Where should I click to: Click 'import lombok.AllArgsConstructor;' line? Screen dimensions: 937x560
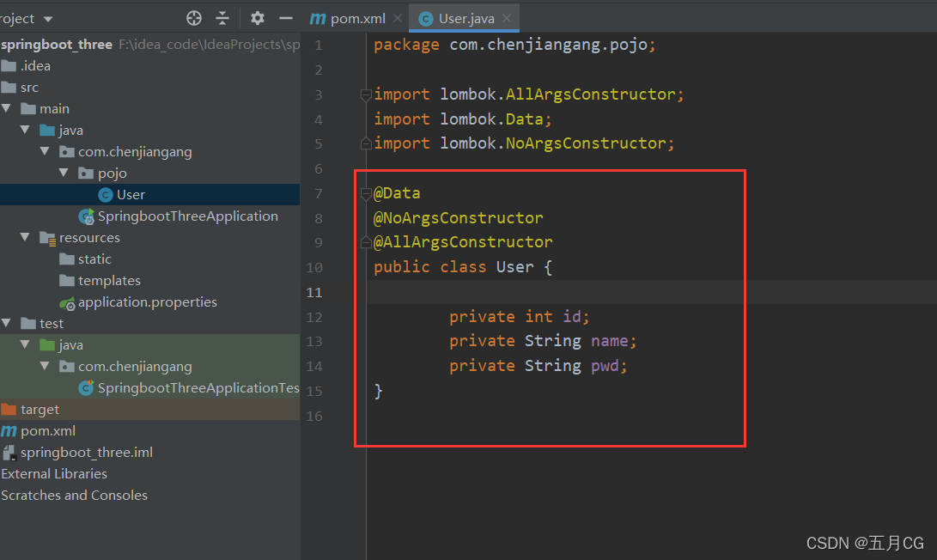[x=529, y=94]
